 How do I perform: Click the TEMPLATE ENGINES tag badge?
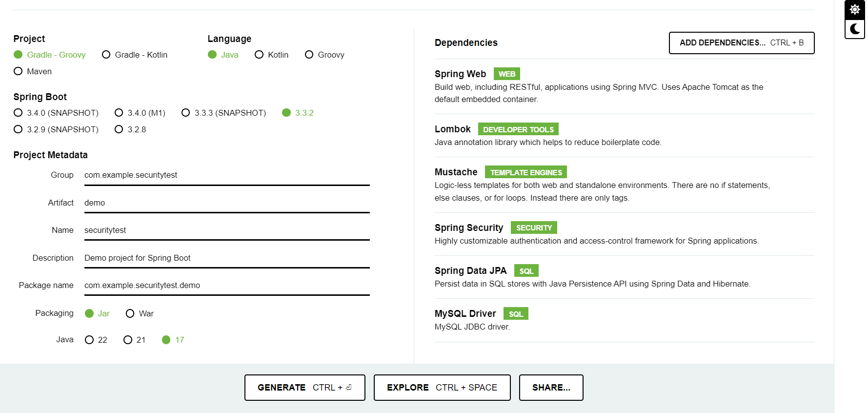526,172
